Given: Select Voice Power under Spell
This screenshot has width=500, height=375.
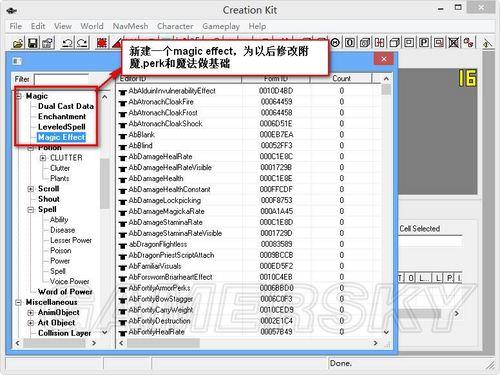Looking at the screenshot, I should [x=69, y=282].
